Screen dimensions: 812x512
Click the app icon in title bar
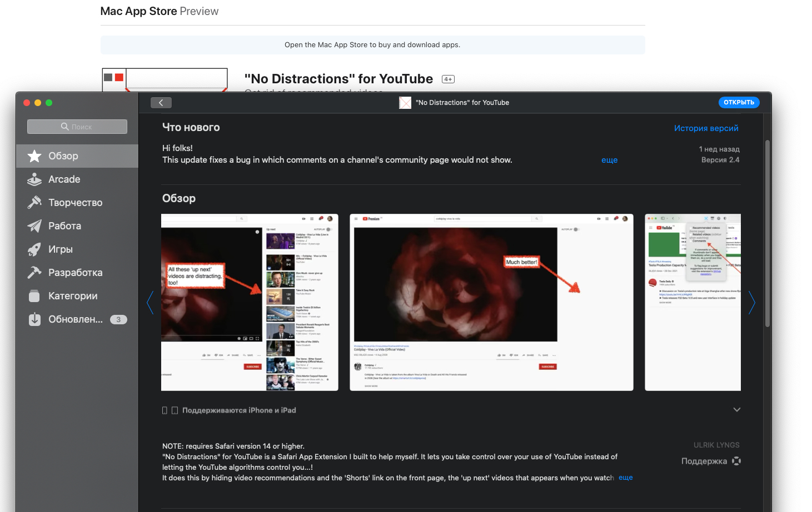coord(405,103)
